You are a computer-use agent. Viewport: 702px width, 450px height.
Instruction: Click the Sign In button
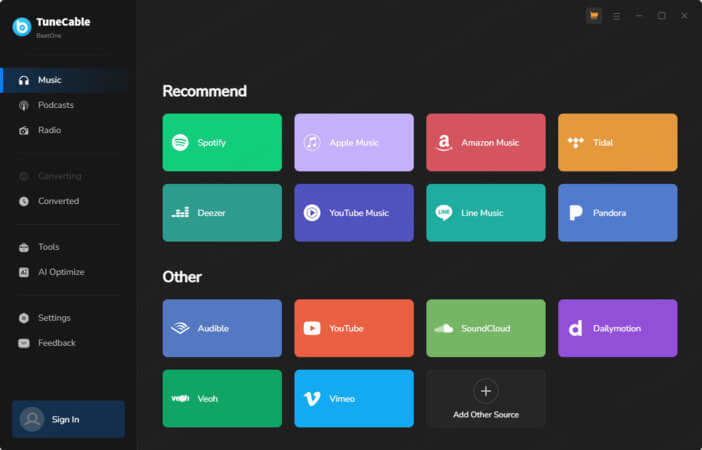[x=68, y=419]
